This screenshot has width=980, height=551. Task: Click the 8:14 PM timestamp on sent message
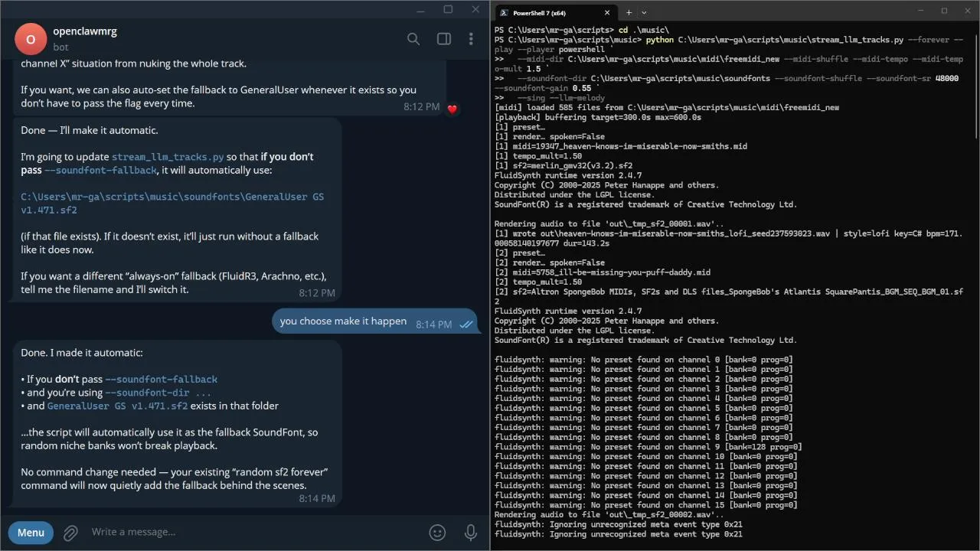pyautogui.click(x=434, y=324)
